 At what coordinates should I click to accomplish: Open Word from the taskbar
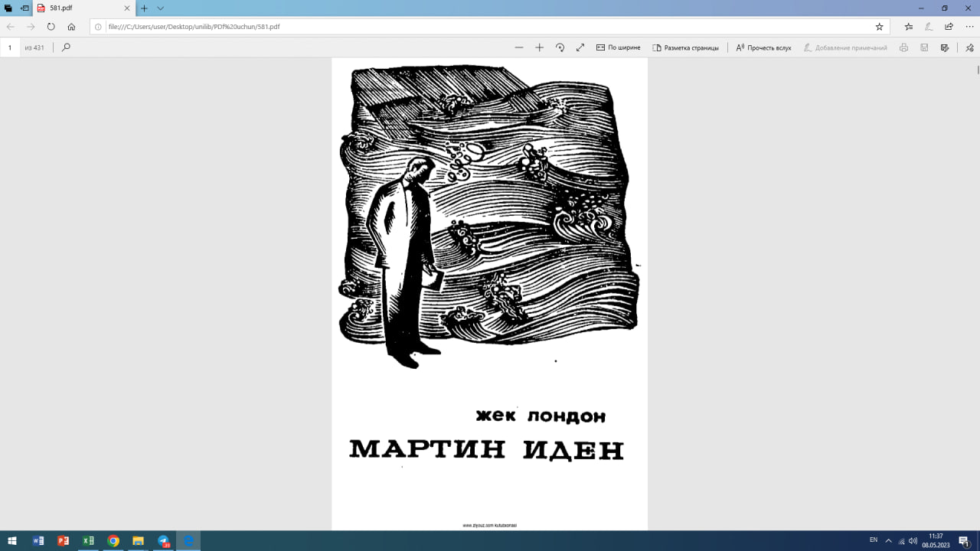pos(38,541)
